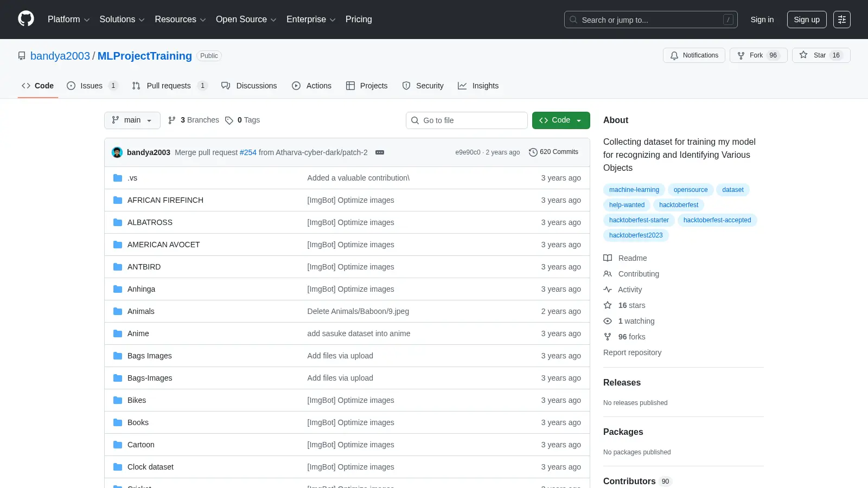The image size is (868, 488).
Task: Open the Actions tab
Action: pyautogui.click(x=312, y=86)
